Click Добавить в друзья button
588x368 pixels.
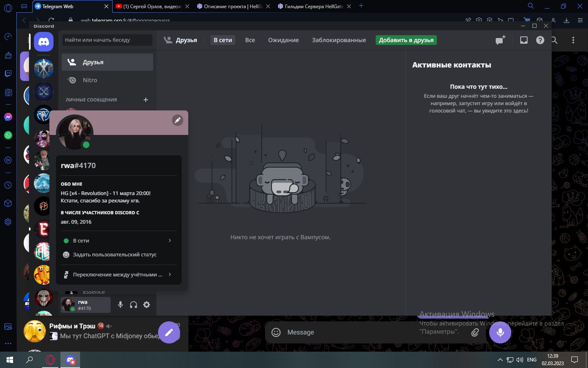click(x=406, y=40)
